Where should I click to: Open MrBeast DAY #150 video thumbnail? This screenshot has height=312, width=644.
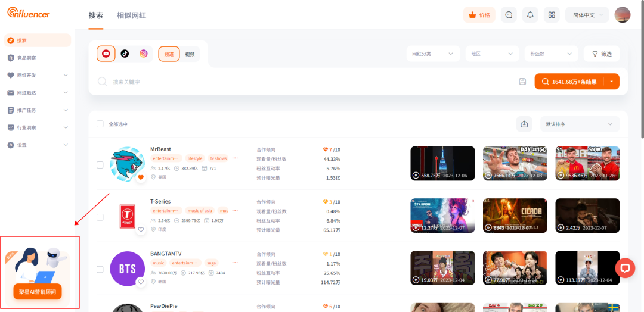(515, 163)
